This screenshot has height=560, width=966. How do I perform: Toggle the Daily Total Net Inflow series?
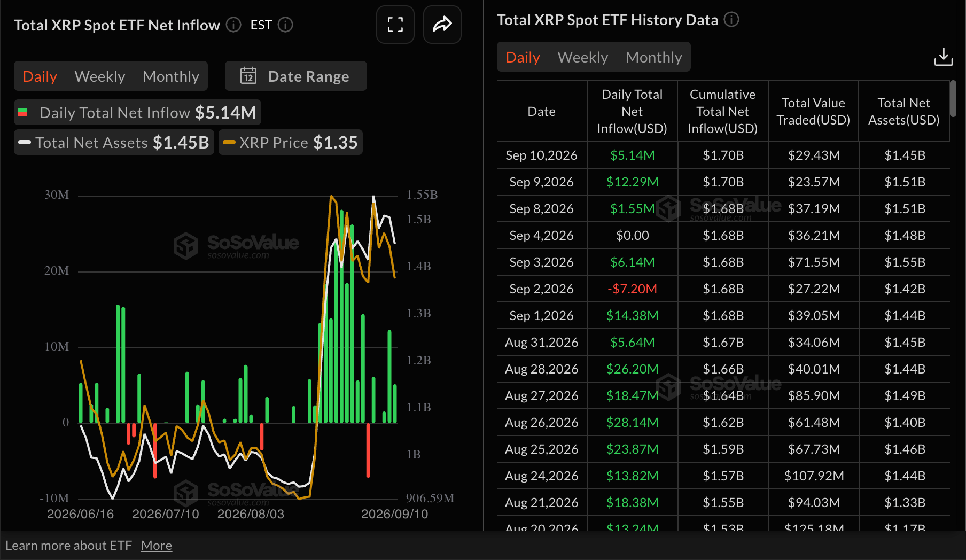click(138, 113)
